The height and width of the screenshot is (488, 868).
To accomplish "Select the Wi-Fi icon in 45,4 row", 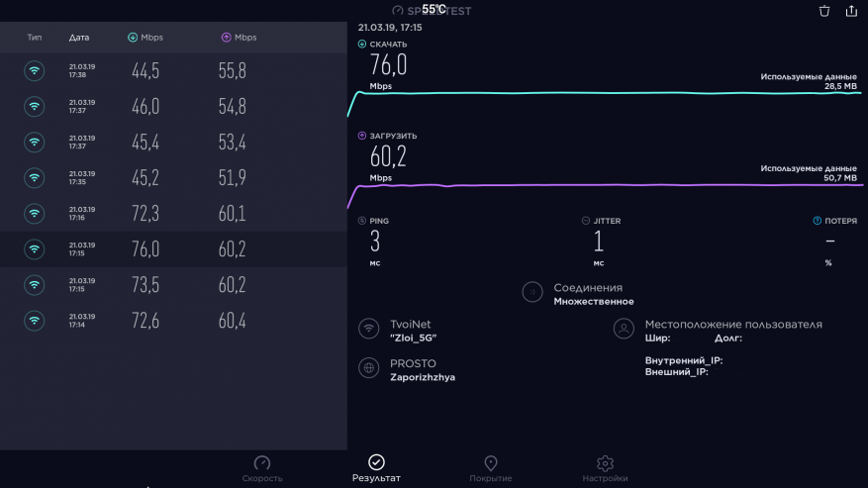I will coord(35,143).
